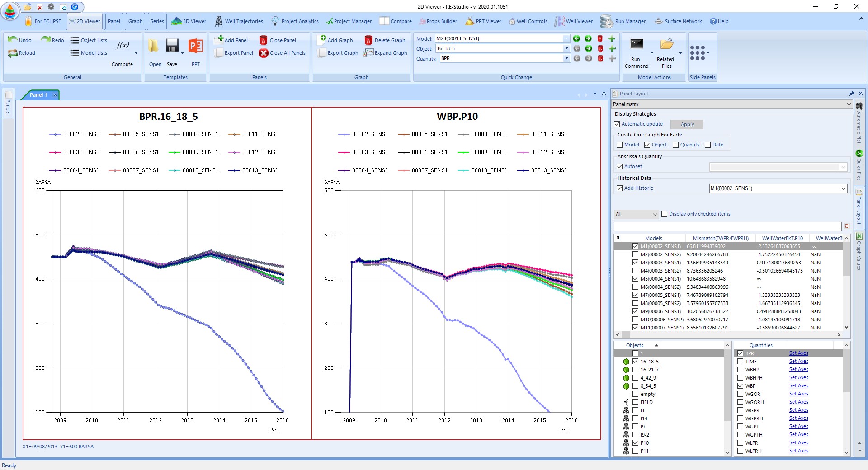The width and height of the screenshot is (868, 470).
Task: Click the Mismatch(FWPR/FWPRH) column header
Action: click(721, 238)
